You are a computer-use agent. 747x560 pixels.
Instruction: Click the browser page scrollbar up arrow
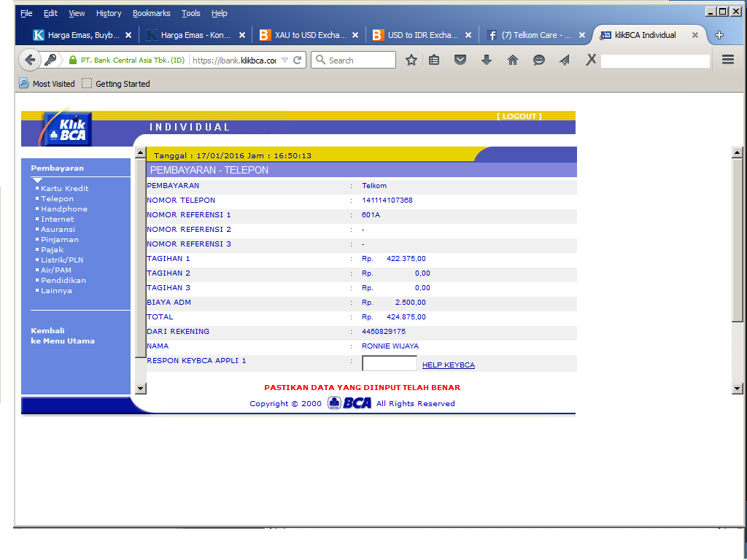click(737, 152)
